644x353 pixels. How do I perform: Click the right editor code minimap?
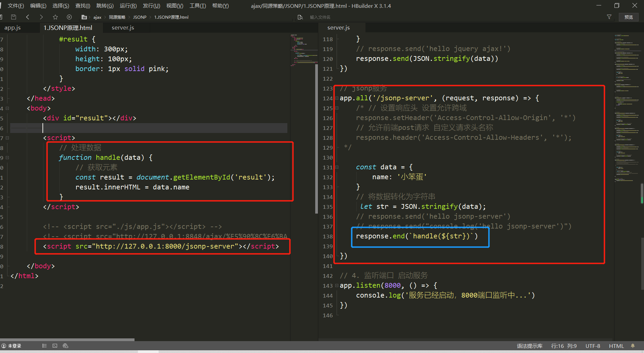point(627,108)
